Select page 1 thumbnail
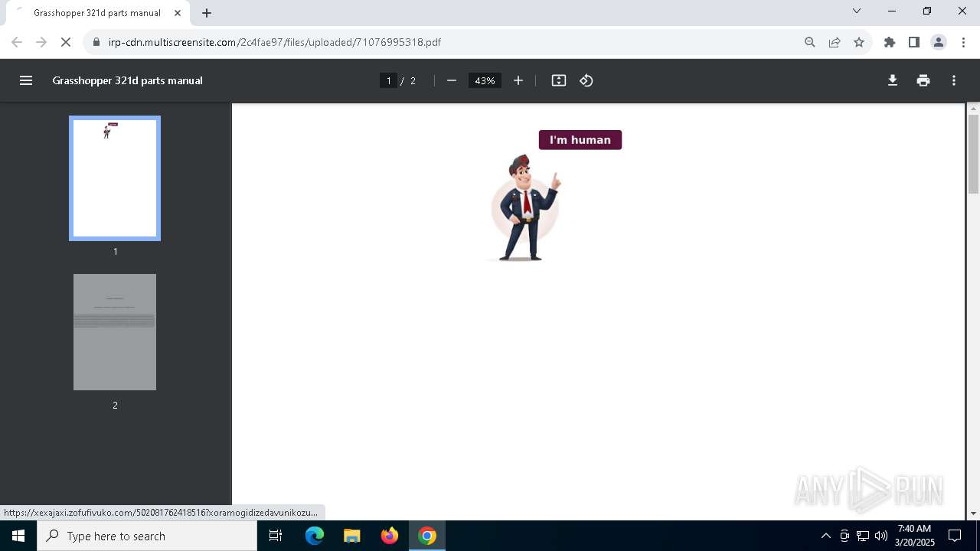This screenshot has width=980, height=551. [x=115, y=178]
